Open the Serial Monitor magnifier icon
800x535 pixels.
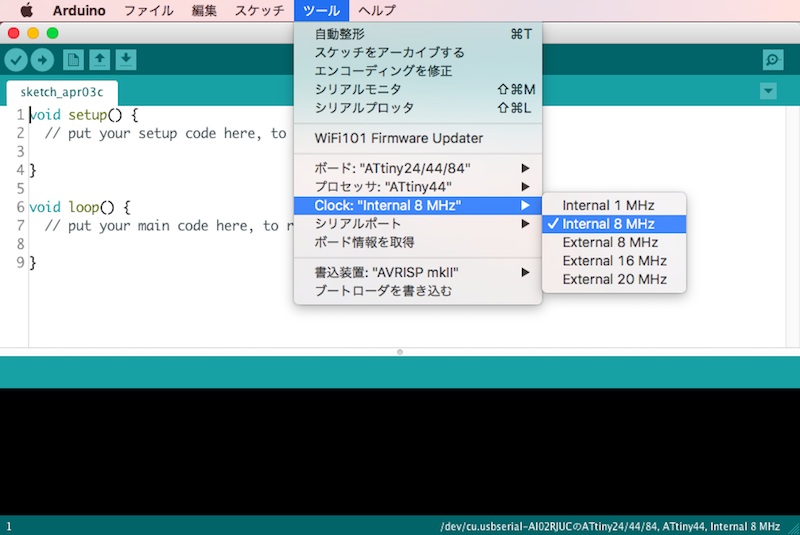point(773,60)
